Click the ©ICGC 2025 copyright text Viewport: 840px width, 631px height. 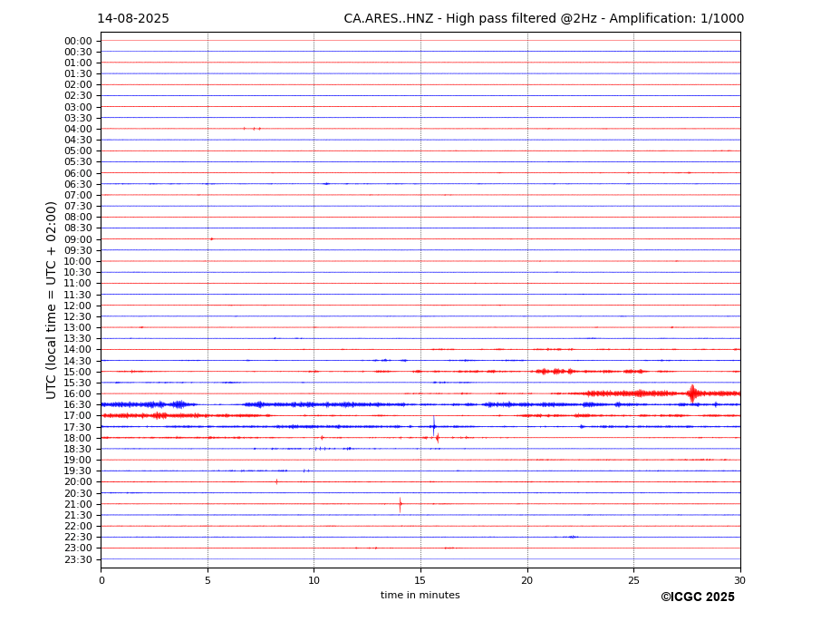(x=698, y=597)
